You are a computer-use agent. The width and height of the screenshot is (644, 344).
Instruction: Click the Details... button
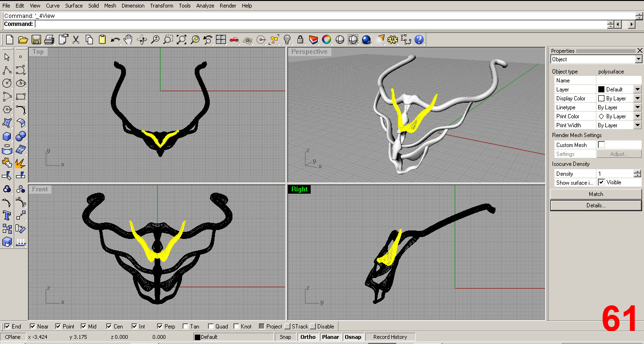[x=596, y=205]
